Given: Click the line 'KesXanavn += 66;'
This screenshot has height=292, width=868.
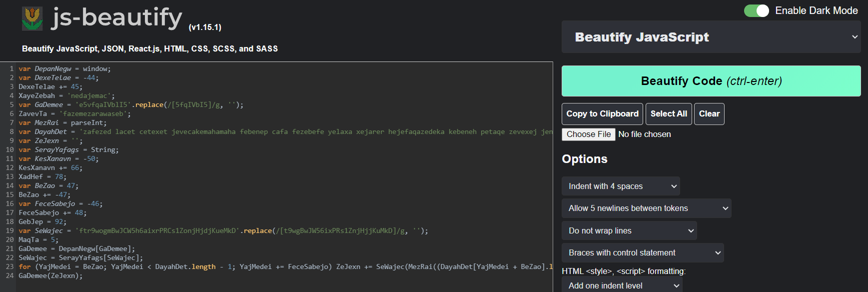Looking at the screenshot, I should (50, 167).
